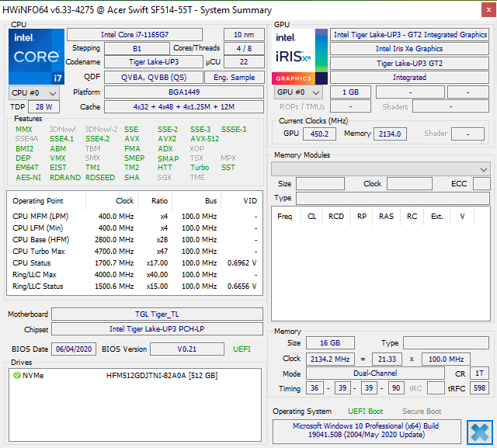Click the Freq column header in memory table
The height and width of the screenshot is (448, 497).
click(284, 217)
